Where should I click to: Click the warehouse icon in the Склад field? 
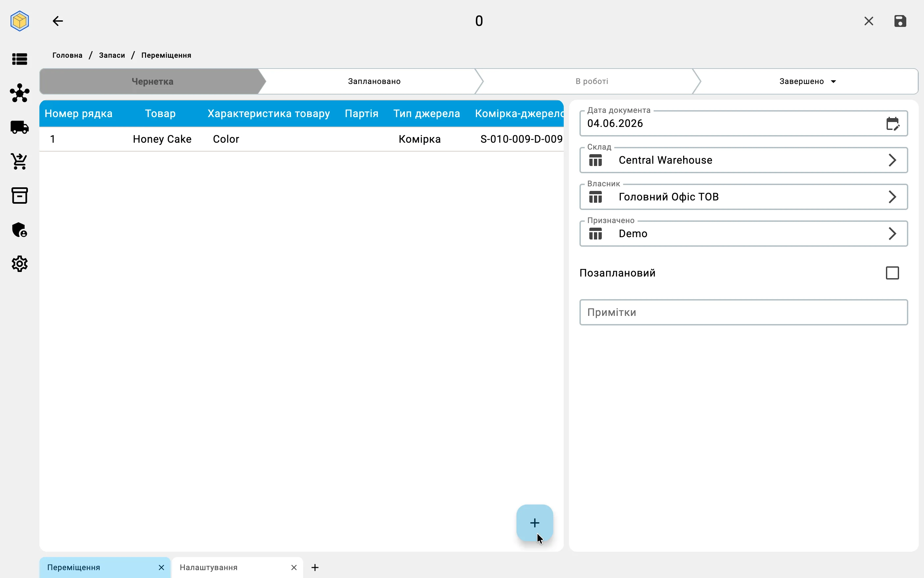tap(595, 160)
